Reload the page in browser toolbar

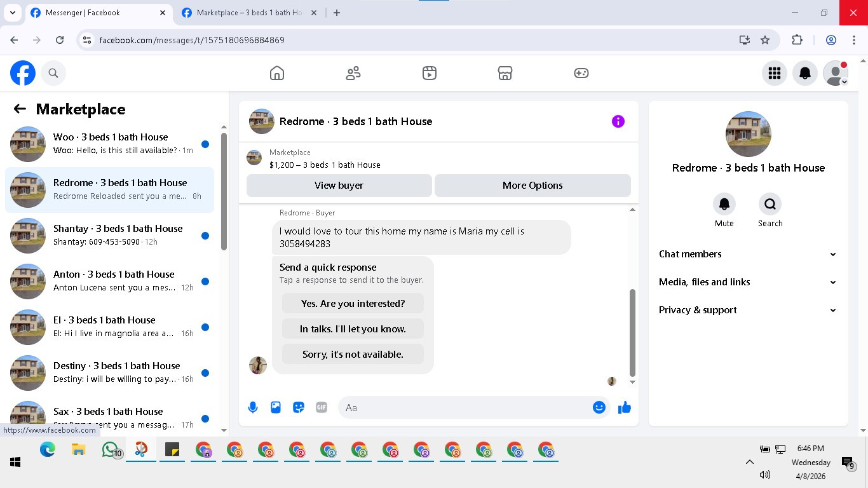tap(60, 40)
